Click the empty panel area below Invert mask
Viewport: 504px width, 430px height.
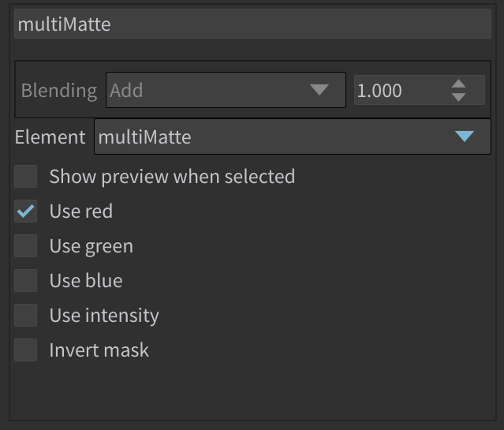[x=252, y=391]
